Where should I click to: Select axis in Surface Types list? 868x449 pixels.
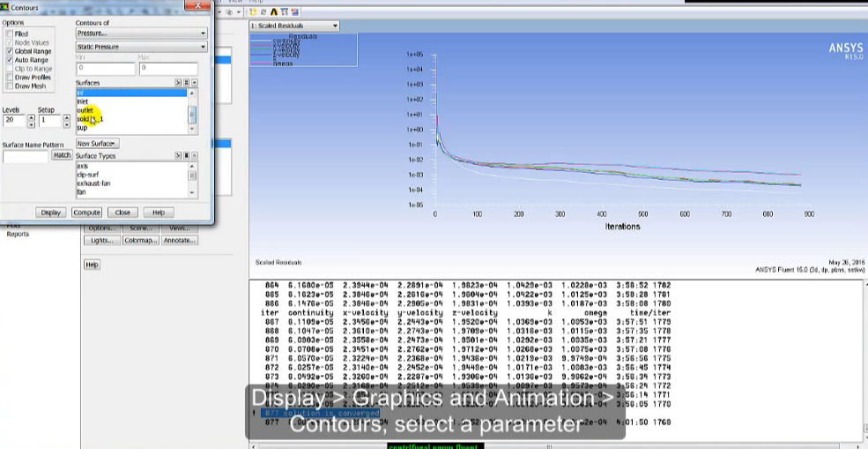[x=132, y=166]
